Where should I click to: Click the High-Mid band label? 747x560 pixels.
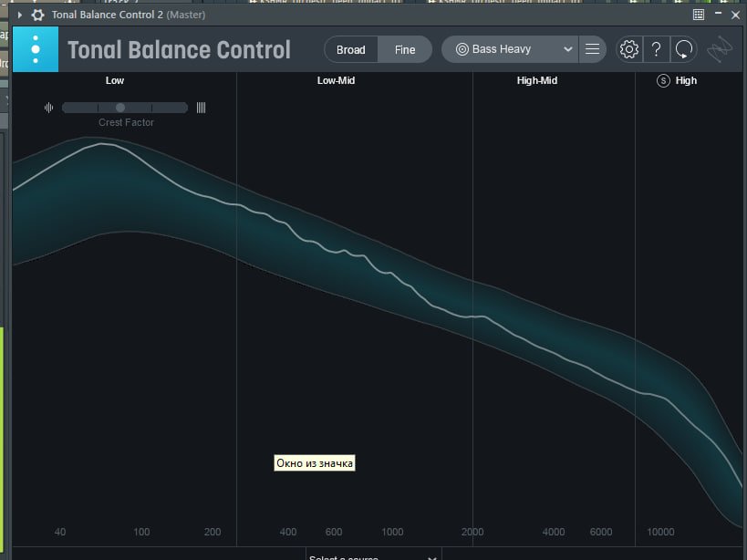coord(536,80)
